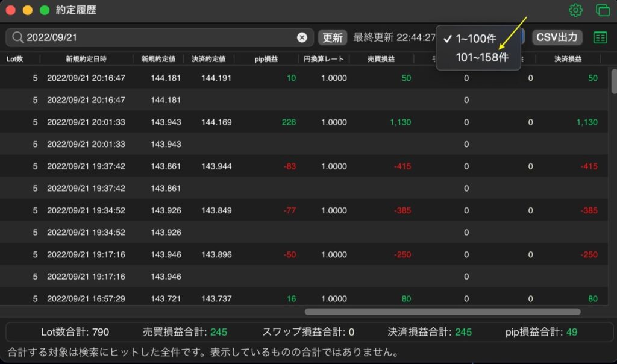Click the pip profit value 226

(x=289, y=122)
